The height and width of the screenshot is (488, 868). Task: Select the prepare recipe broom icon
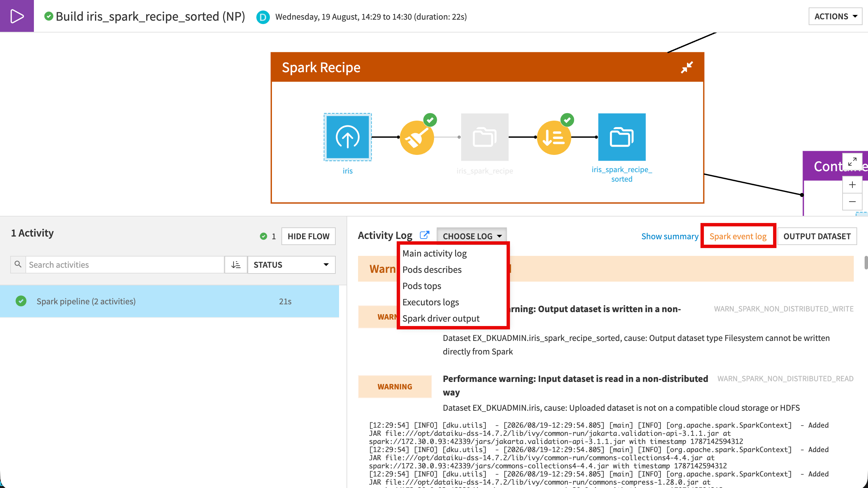417,138
